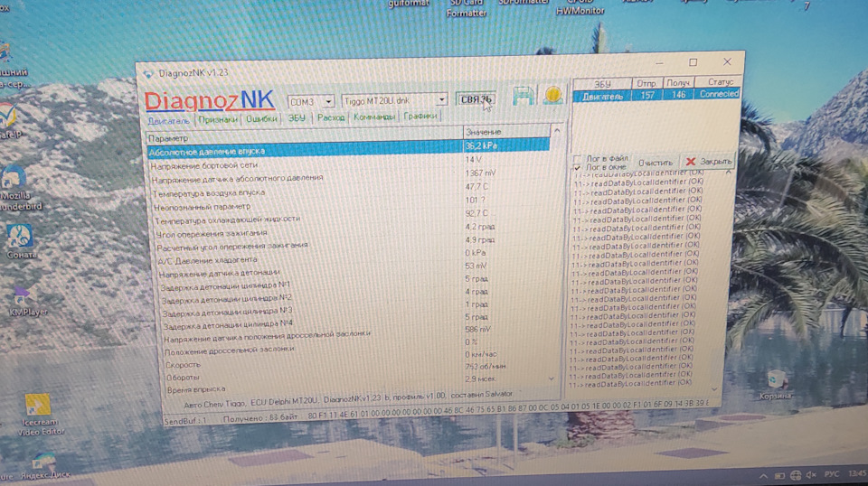Open the Tiggo MT20U.dnk profile dropdown
This screenshot has height=486, width=868.
441,100
